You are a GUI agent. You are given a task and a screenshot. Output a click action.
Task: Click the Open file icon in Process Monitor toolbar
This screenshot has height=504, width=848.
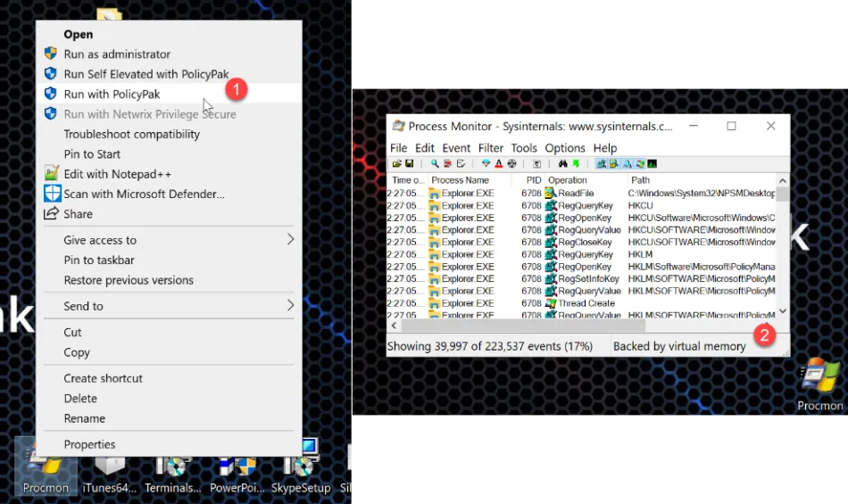pos(397,164)
